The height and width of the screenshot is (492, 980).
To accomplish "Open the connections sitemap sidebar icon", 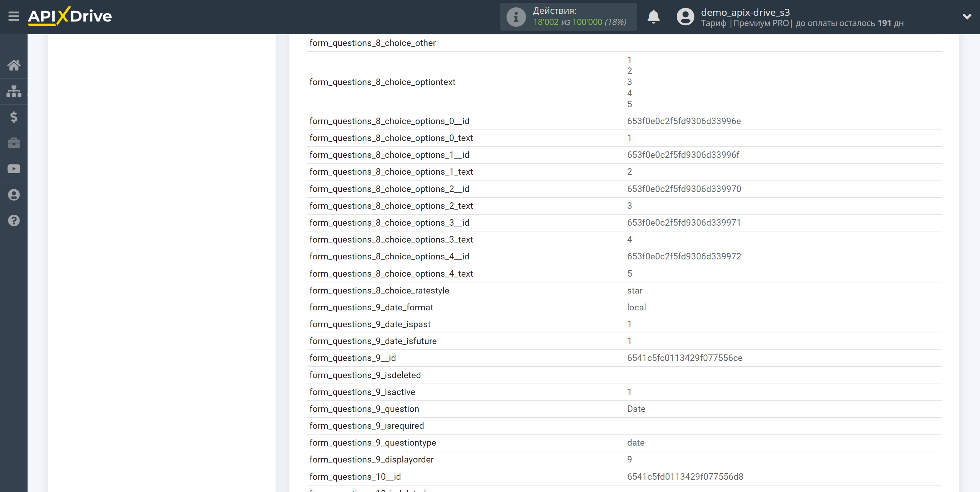I will click(x=14, y=91).
